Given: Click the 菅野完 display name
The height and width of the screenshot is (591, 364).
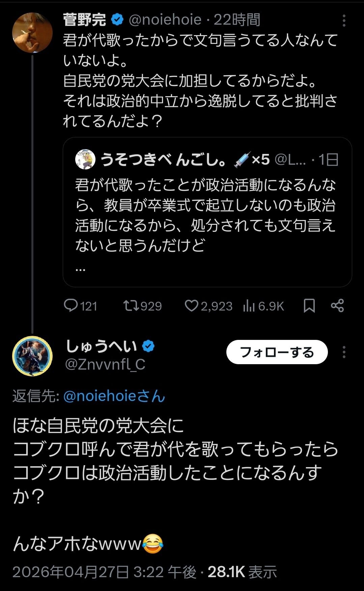Looking at the screenshot, I should click(x=84, y=20).
